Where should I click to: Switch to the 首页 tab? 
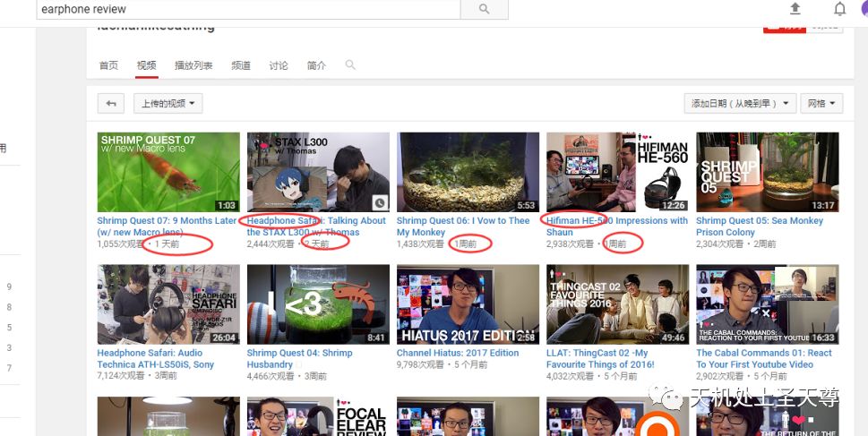(x=108, y=66)
